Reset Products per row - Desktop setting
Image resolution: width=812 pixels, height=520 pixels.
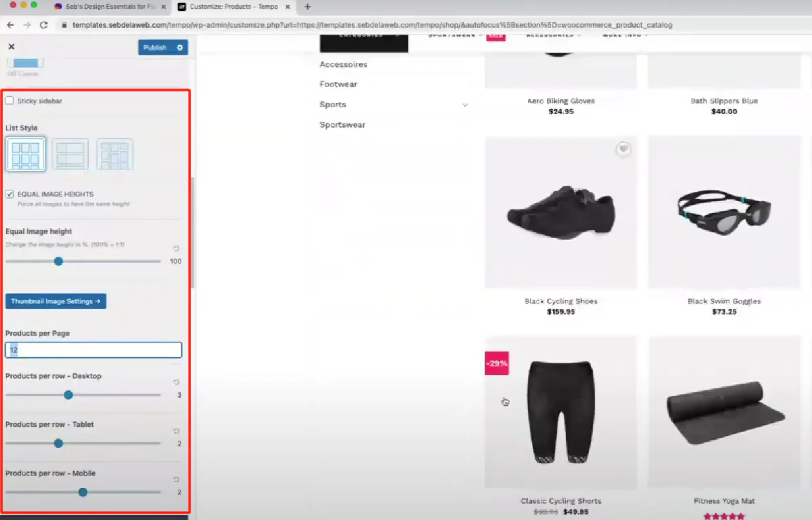coord(176,382)
